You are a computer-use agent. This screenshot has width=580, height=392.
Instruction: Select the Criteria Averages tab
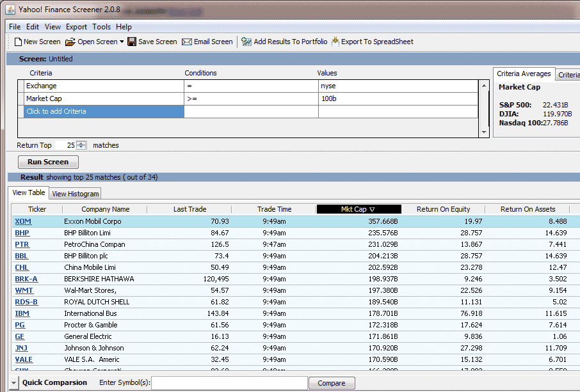(523, 74)
